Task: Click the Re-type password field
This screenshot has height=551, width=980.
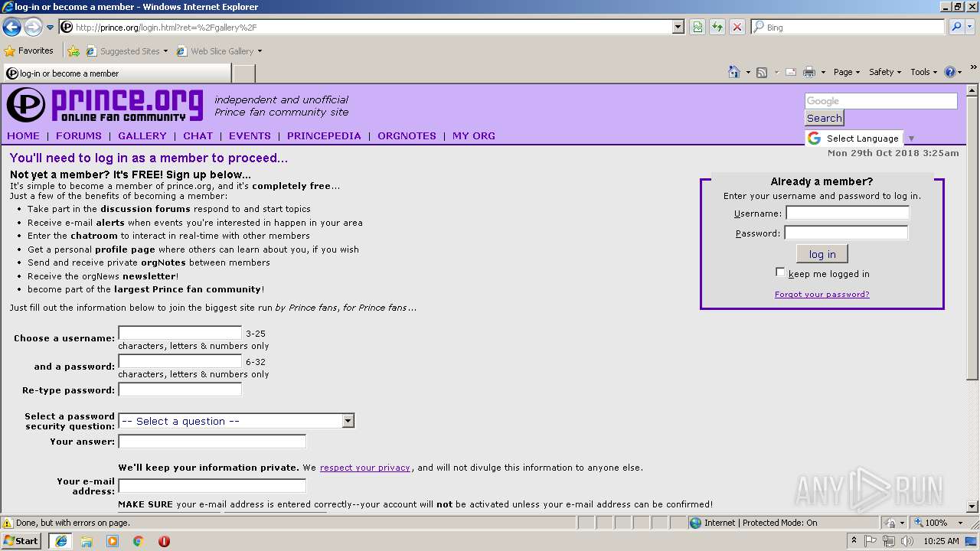Action: (180, 390)
